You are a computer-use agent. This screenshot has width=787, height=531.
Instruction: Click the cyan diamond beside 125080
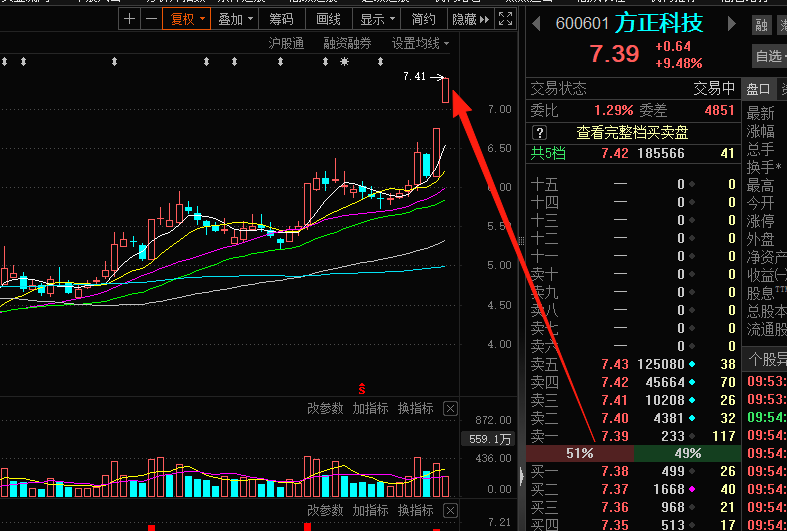[x=693, y=364]
